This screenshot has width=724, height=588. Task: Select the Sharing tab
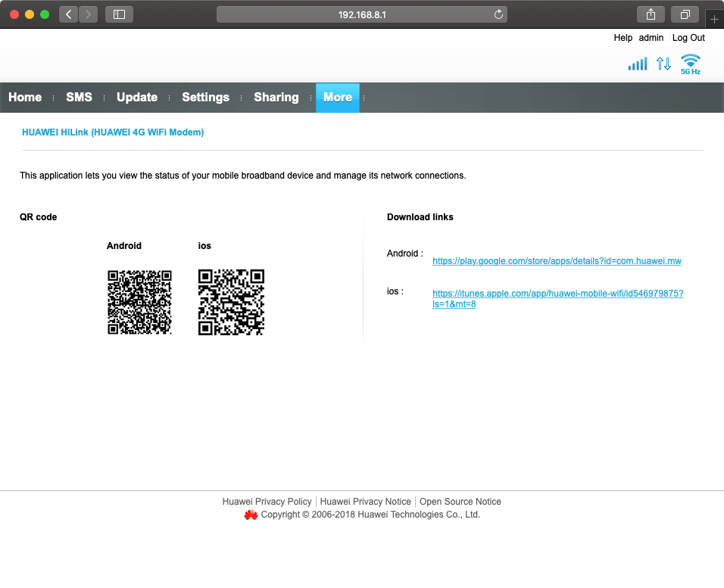pyautogui.click(x=276, y=98)
